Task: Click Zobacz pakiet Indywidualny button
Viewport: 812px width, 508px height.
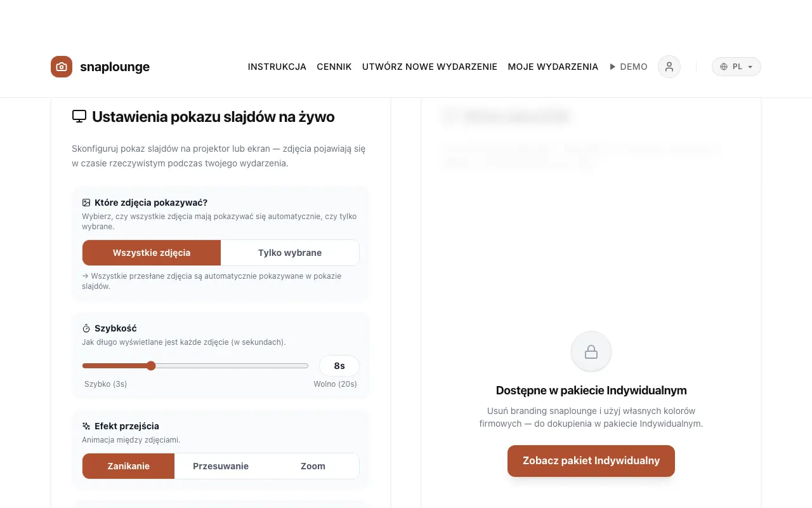Action: pos(591,461)
